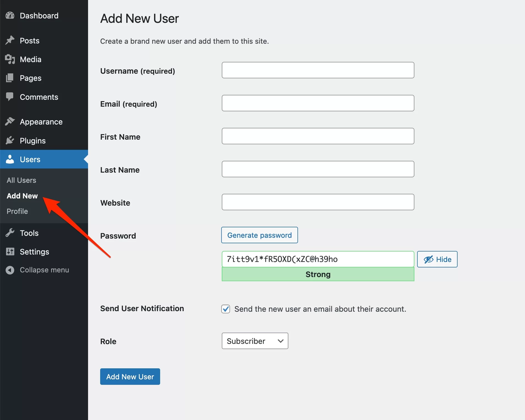The width and height of the screenshot is (525, 420).
Task: Click the Strong password strength bar
Action: [318, 274]
